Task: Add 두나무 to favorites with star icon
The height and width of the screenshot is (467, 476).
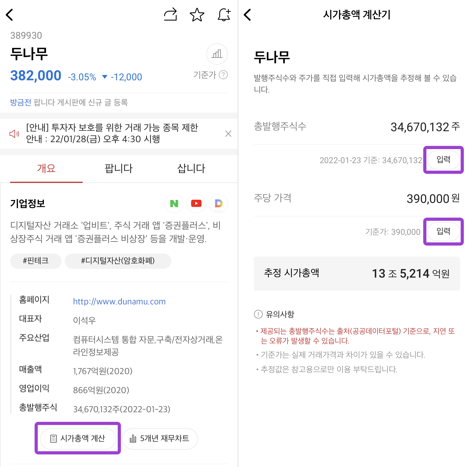Action: coord(197,15)
